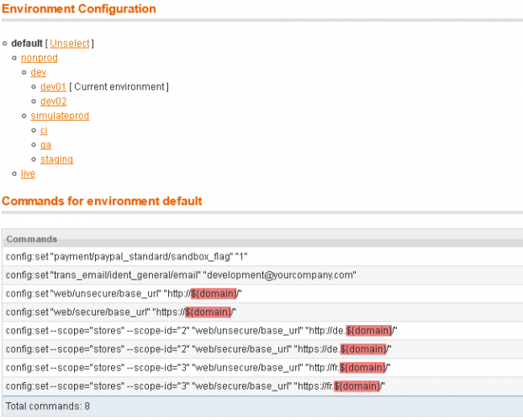The height and width of the screenshot is (420, 523).
Task: Select the staging environment link
Action: point(56,160)
